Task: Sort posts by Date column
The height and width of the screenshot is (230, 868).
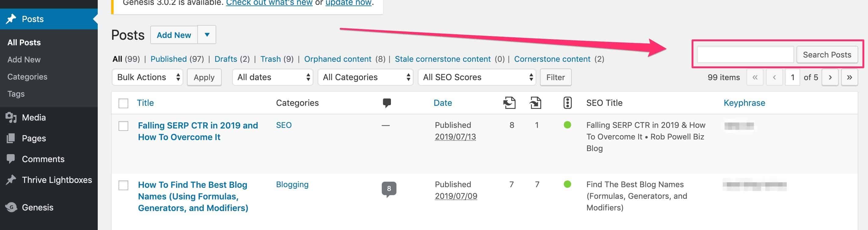Action: coord(443,103)
